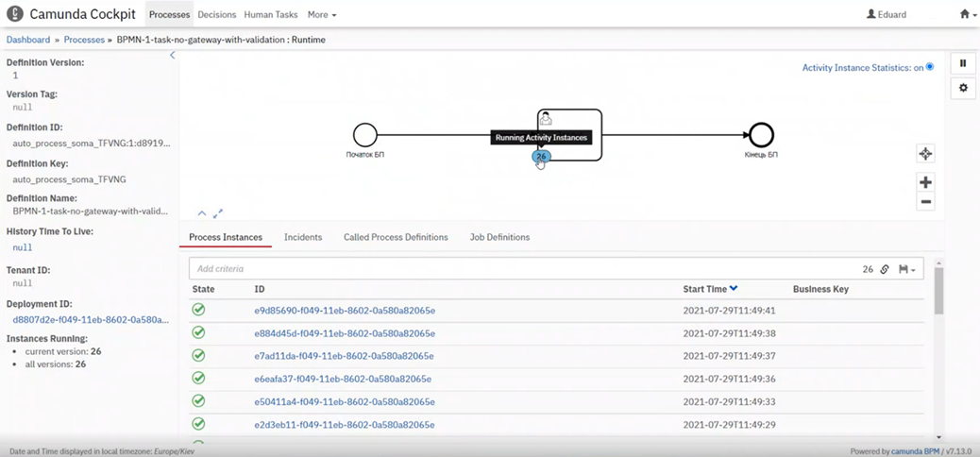The image size is (980, 457).
Task: Click state icon of e9d85690 row
Action: (199, 310)
